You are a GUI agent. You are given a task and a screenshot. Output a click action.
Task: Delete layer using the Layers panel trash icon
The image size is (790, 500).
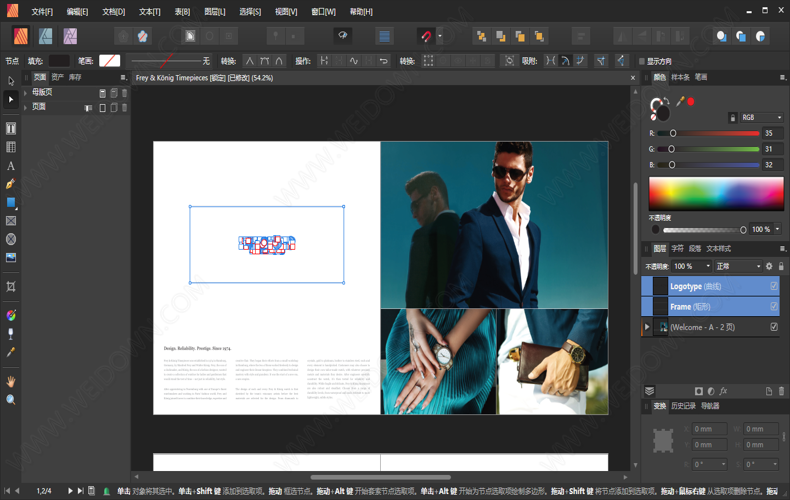781,391
